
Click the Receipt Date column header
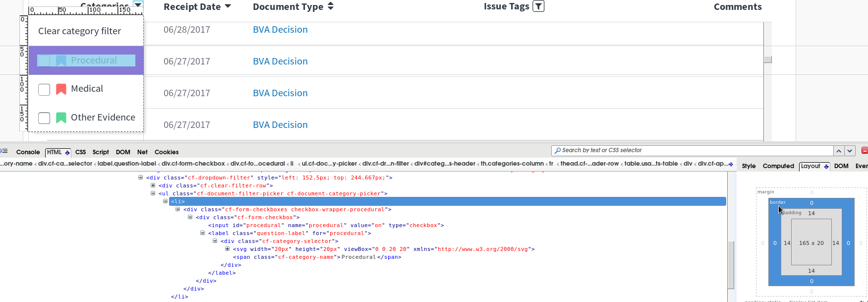(192, 7)
